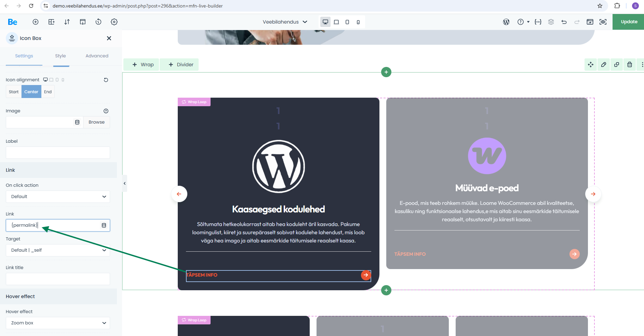Image resolution: width=644 pixels, height=336 pixels.
Task: Set icon alignment to Start
Action: (14, 92)
